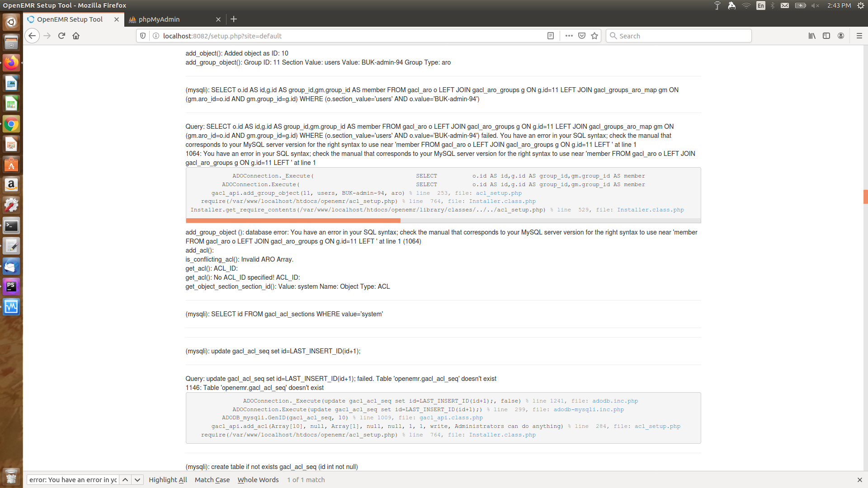868x488 pixels.
Task: Open the page actions (…) menu
Action: tap(569, 36)
